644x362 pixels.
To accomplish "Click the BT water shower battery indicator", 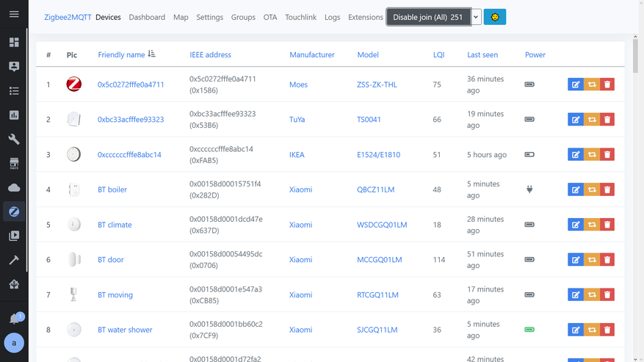I will pos(529,330).
